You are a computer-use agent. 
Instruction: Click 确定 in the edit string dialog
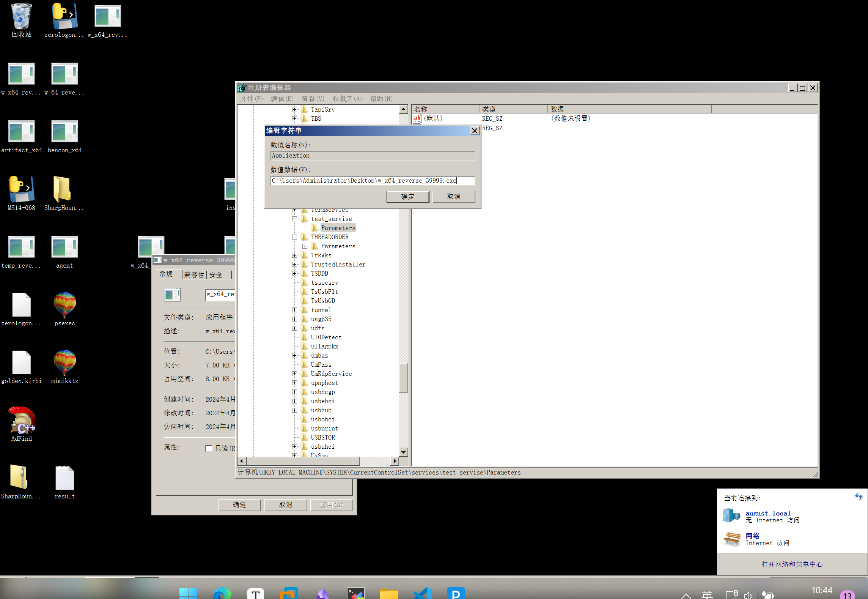408,197
